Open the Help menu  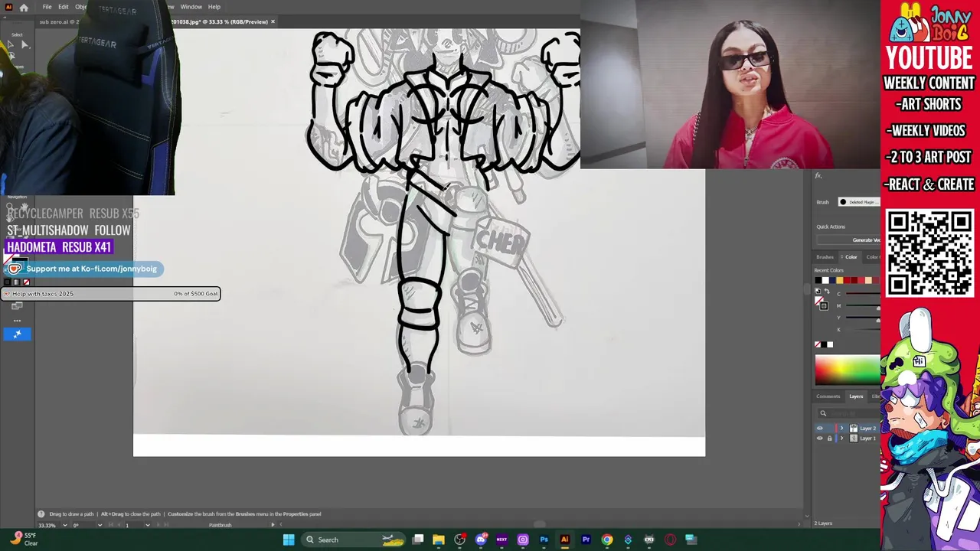[214, 7]
